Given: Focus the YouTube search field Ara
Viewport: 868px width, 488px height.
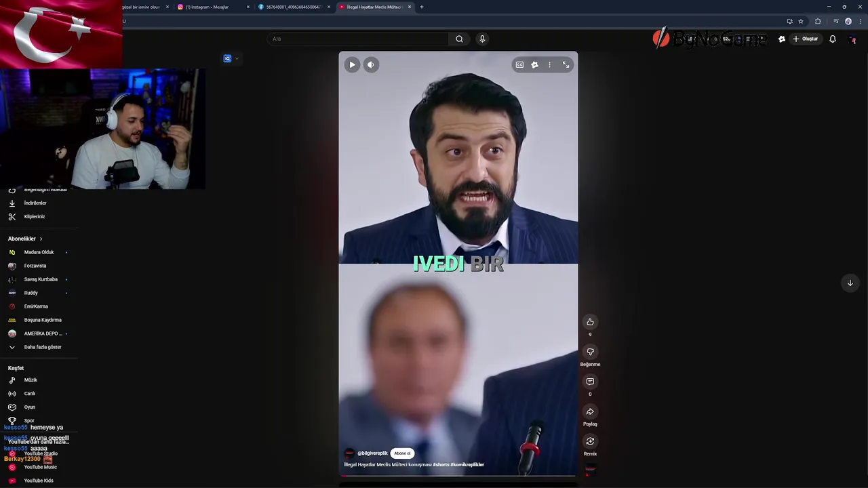Looking at the screenshot, I should pyautogui.click(x=357, y=39).
